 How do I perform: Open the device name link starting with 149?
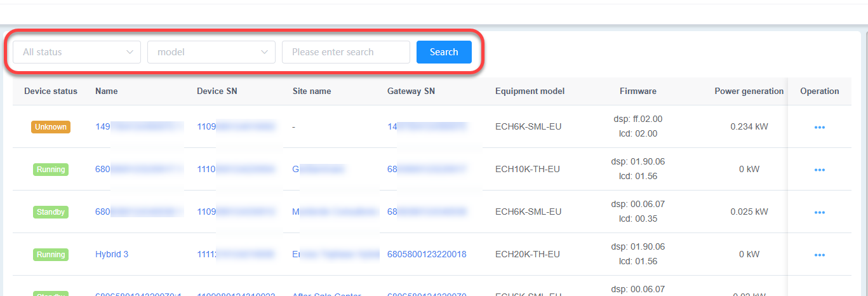pos(140,126)
